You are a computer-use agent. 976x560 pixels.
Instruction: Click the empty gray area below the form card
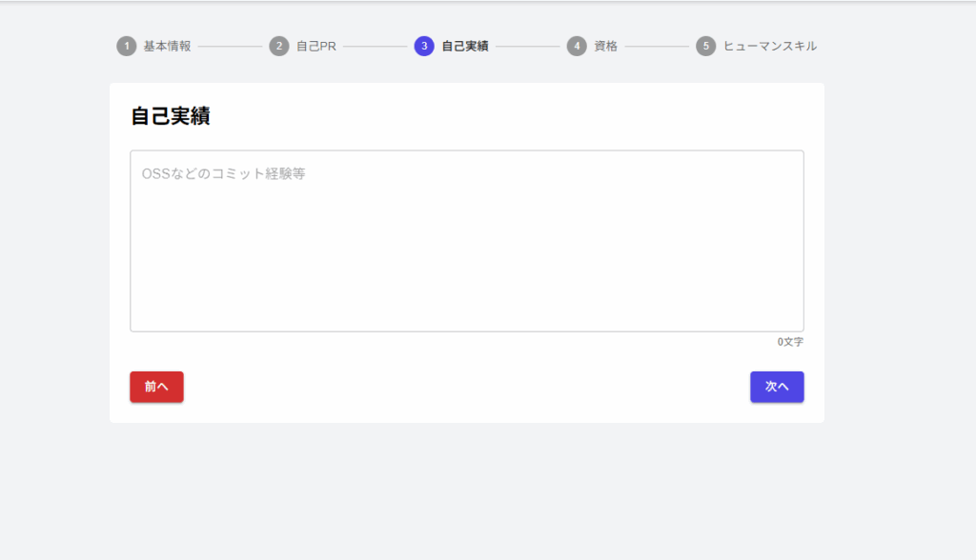(466, 490)
